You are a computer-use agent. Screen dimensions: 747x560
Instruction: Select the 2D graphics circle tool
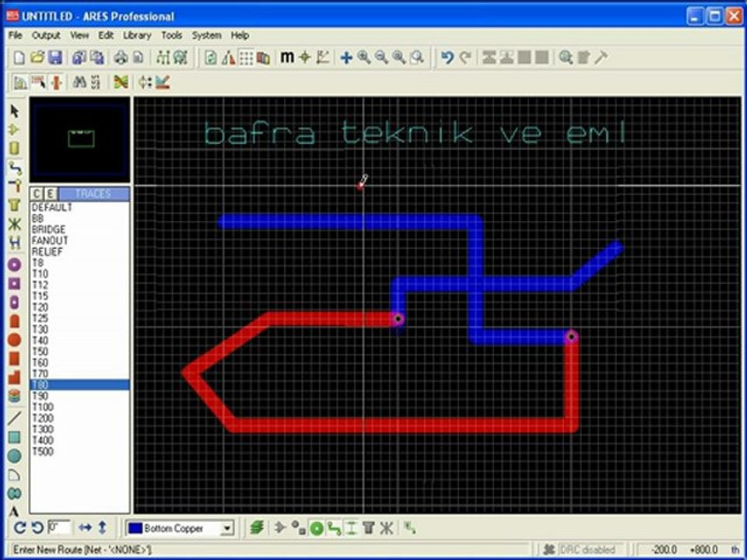[14, 457]
